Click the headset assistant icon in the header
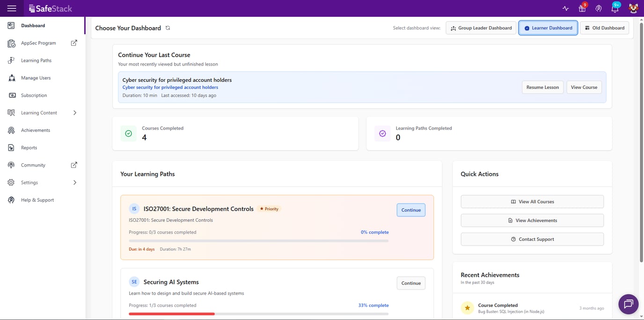Viewport: 644px width, 320px height. coord(598,8)
